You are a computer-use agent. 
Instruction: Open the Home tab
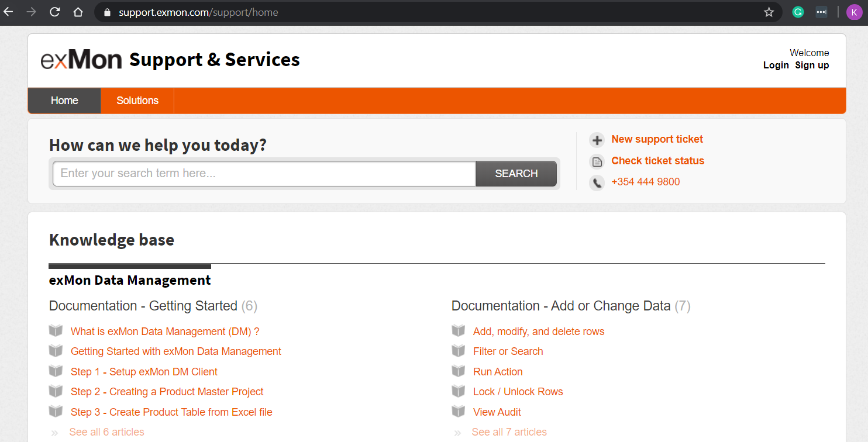64,101
